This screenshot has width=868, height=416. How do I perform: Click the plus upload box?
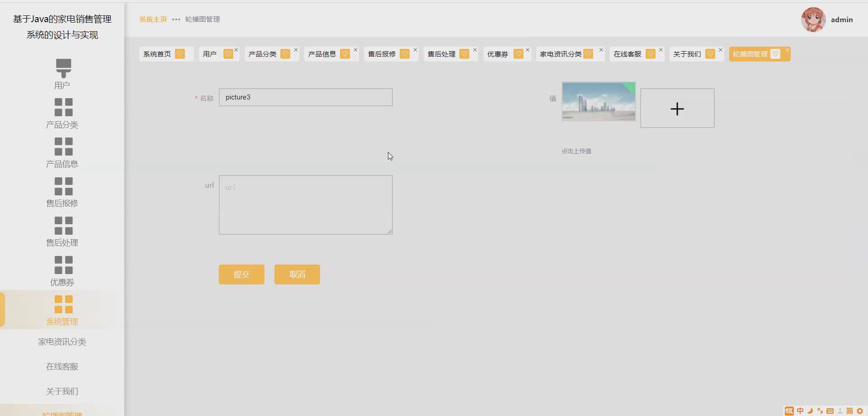(x=677, y=109)
